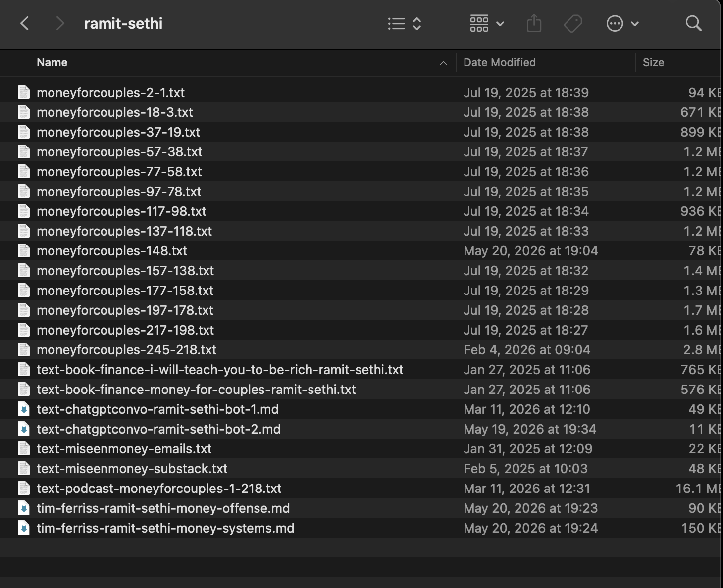Select file moneyforcouples-157-138.txt

click(x=125, y=271)
